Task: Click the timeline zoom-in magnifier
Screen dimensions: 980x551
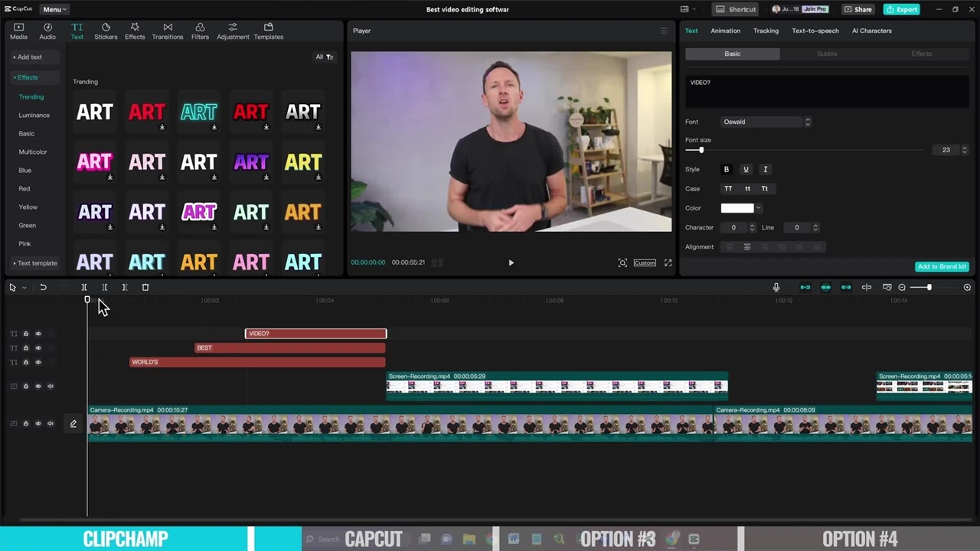Action: [967, 287]
